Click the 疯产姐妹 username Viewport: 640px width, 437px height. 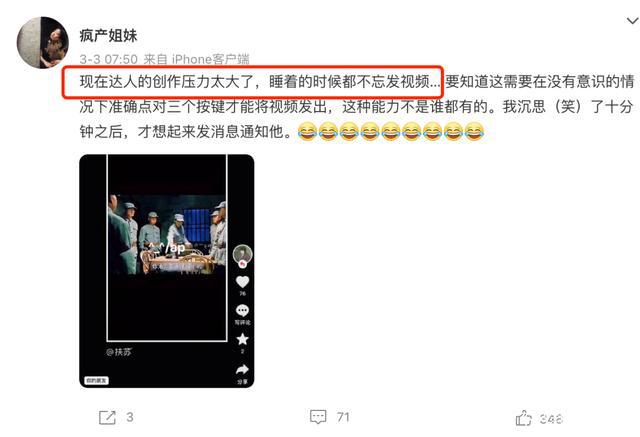[108, 36]
